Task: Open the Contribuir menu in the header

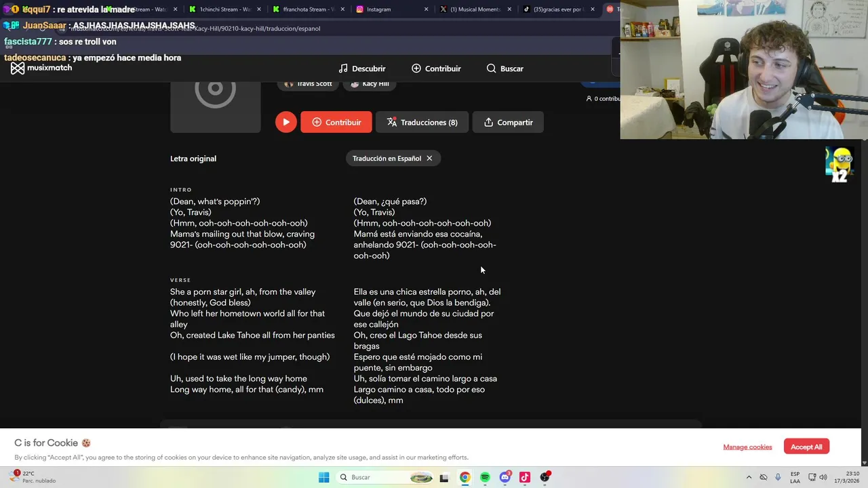Action: tap(436, 68)
